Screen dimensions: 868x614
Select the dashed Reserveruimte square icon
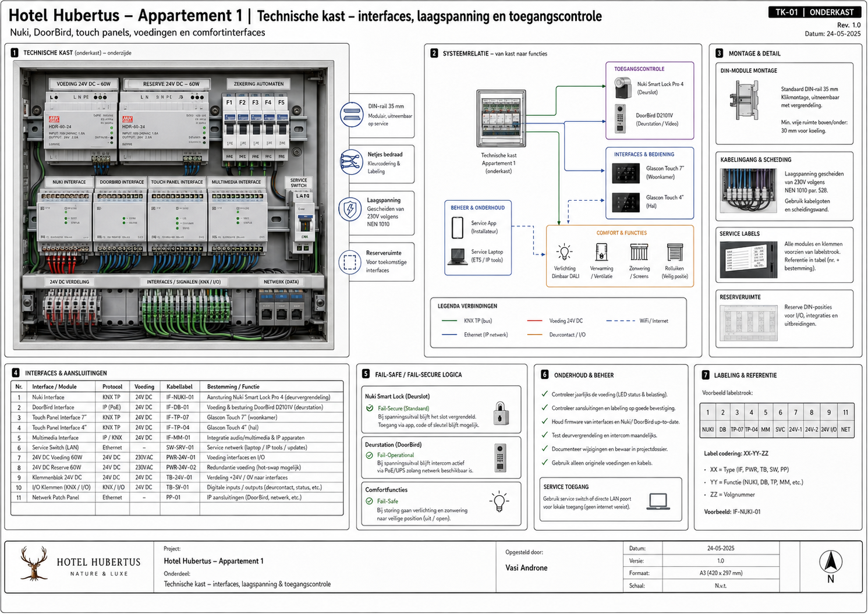pos(350,262)
